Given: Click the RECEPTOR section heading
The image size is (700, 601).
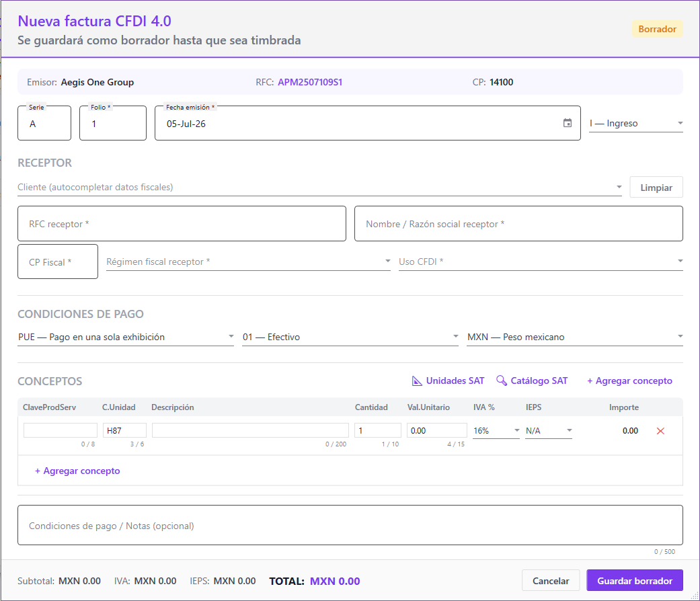Looking at the screenshot, I should coord(44,163).
